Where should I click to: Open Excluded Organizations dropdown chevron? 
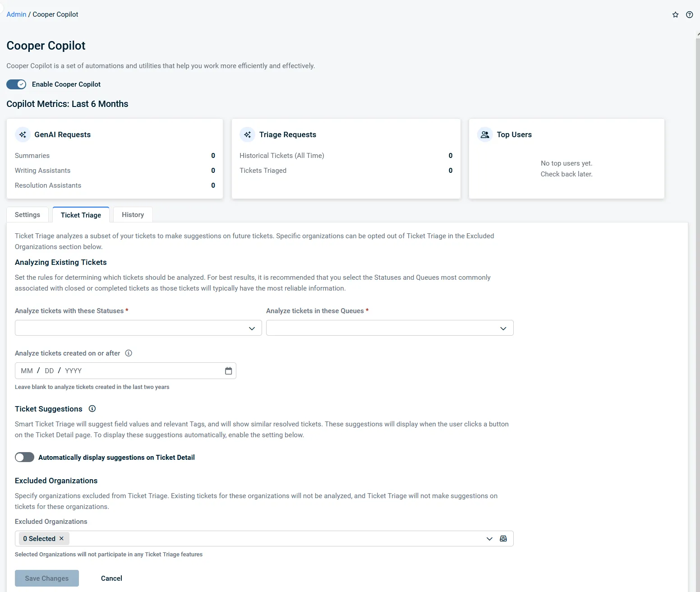coord(489,539)
